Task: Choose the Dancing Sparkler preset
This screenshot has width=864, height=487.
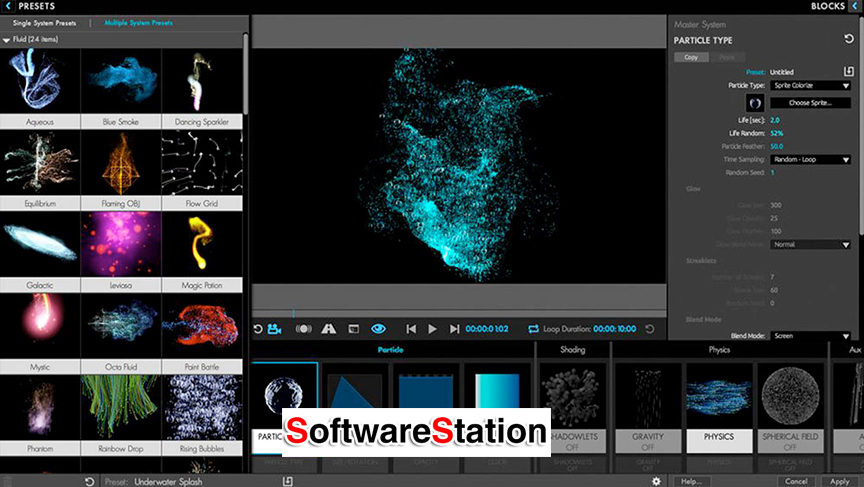Action: [202, 88]
